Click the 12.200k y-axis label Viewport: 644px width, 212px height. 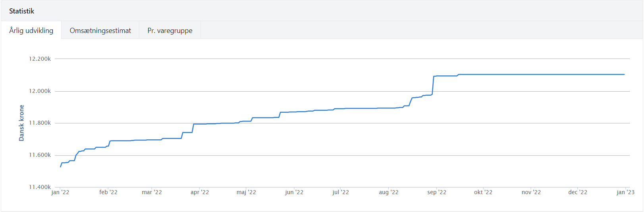click(x=40, y=59)
